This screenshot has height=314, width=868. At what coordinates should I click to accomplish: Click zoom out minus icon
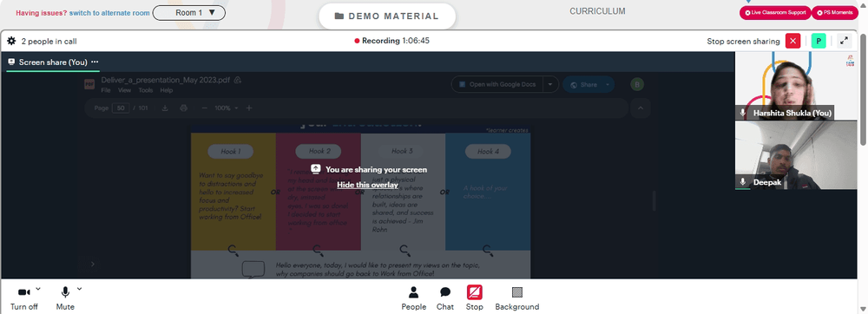tap(204, 108)
